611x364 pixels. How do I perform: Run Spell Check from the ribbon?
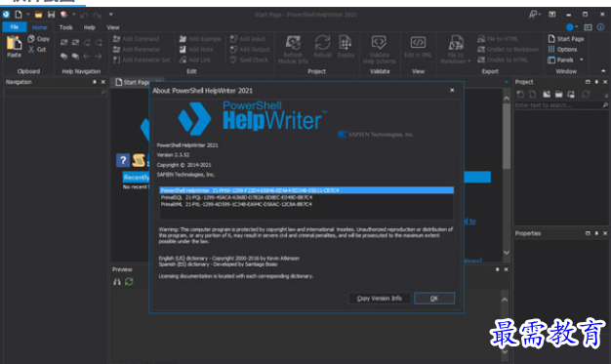249,61
